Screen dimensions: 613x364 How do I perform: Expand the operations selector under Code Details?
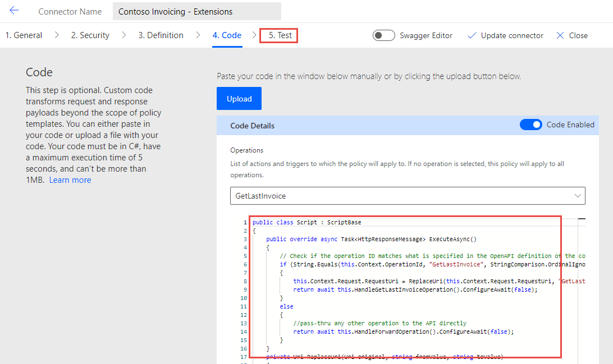click(x=408, y=196)
